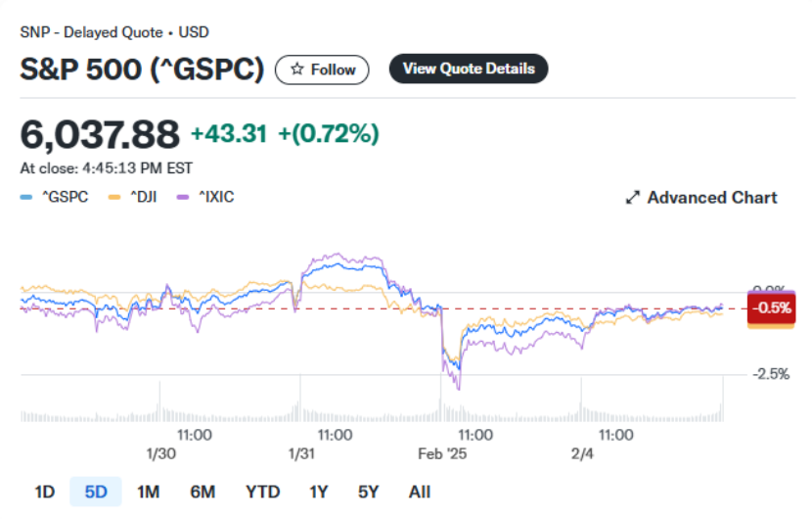Switch chart to 6M range
The width and height of the screenshot is (812, 519).
pyautogui.click(x=203, y=492)
